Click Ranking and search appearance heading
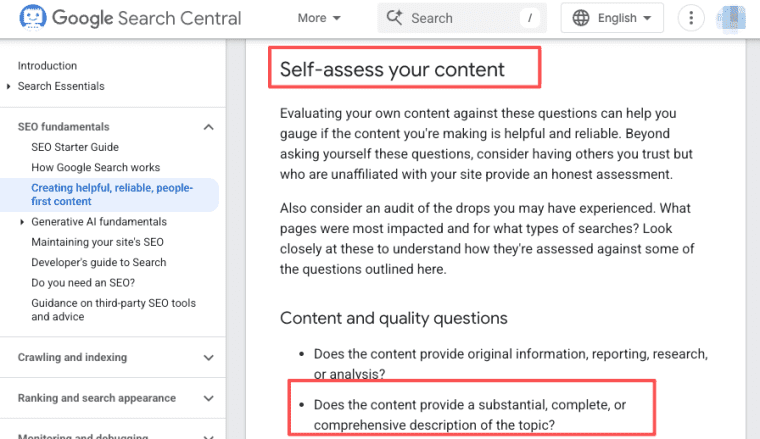The image size is (760, 439). click(97, 398)
